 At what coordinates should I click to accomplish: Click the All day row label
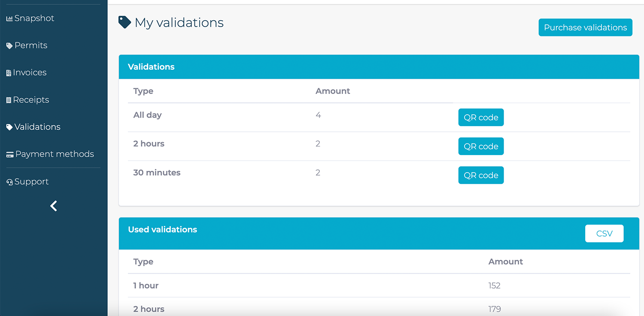point(147,115)
